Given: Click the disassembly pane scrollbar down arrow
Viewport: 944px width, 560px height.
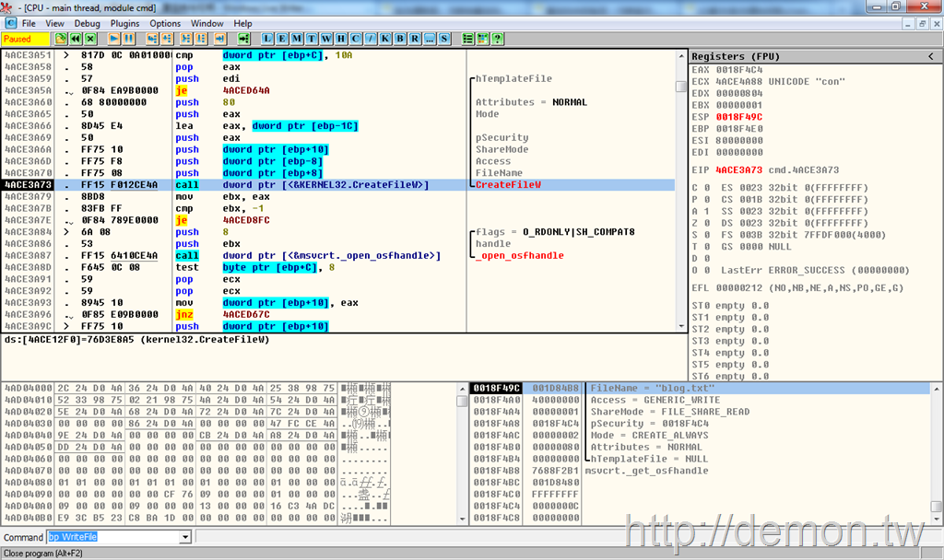Looking at the screenshot, I should (681, 326).
